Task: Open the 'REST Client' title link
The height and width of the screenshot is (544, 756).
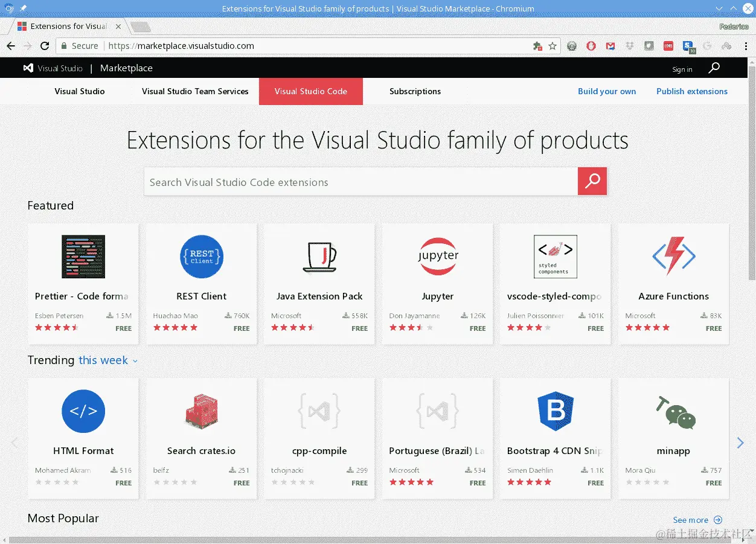Action: pyautogui.click(x=202, y=296)
